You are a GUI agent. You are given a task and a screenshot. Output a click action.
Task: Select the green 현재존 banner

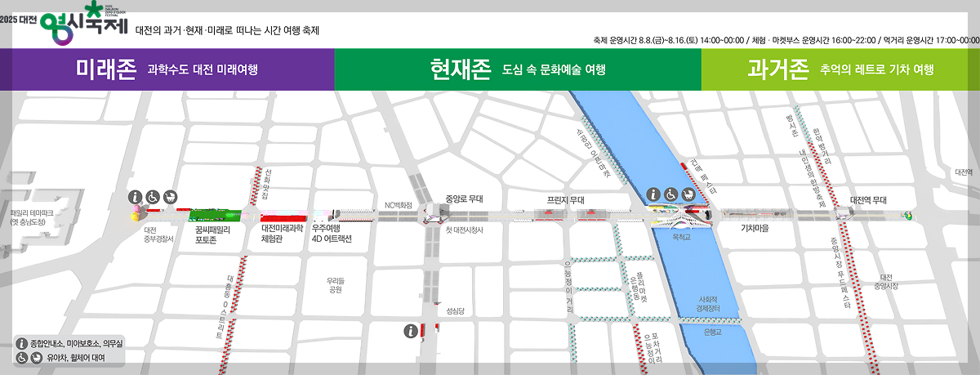click(518, 69)
